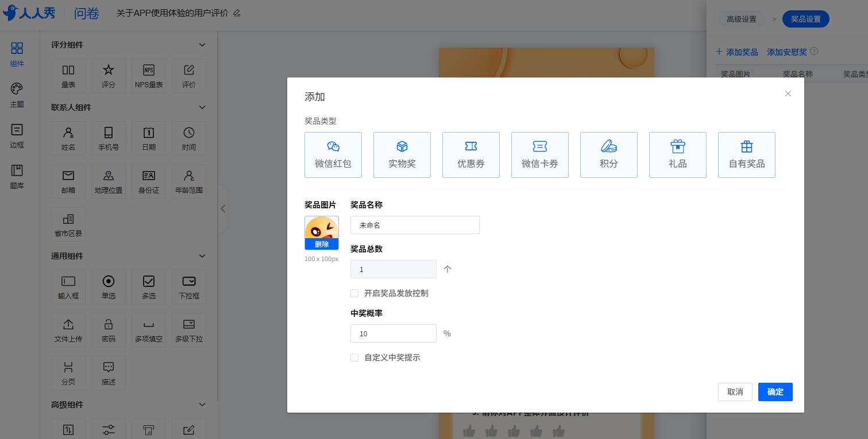Screen dimensions: 868x439
Task: Select the 微信红包 prize type
Action: tap(333, 155)
